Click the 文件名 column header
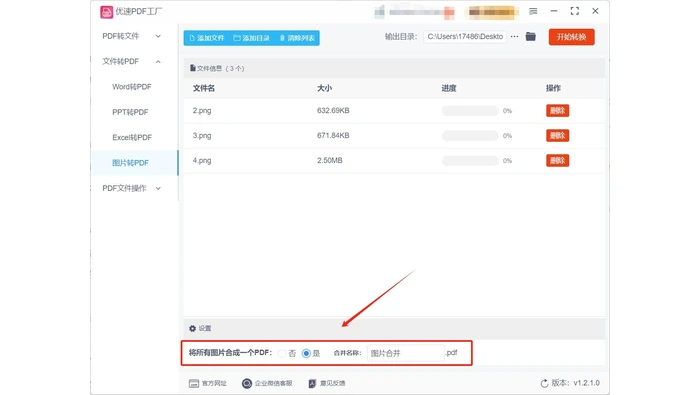This screenshot has height=395, width=700. tap(204, 88)
